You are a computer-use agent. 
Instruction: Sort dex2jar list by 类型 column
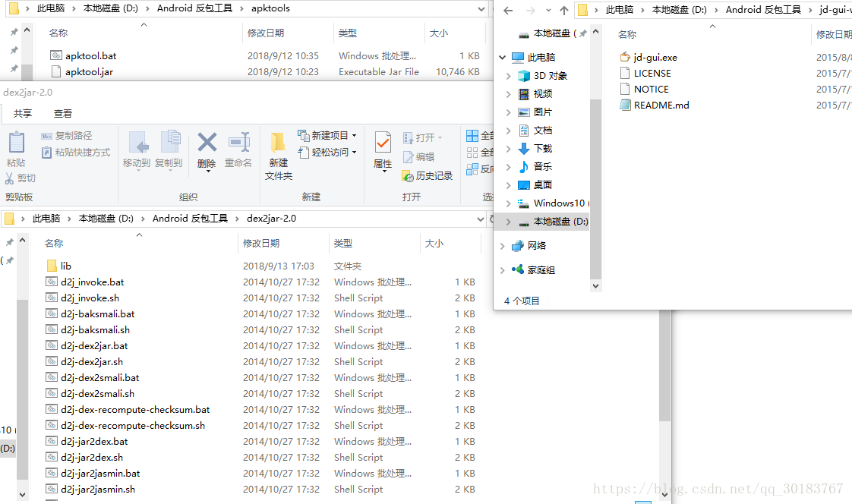343,244
